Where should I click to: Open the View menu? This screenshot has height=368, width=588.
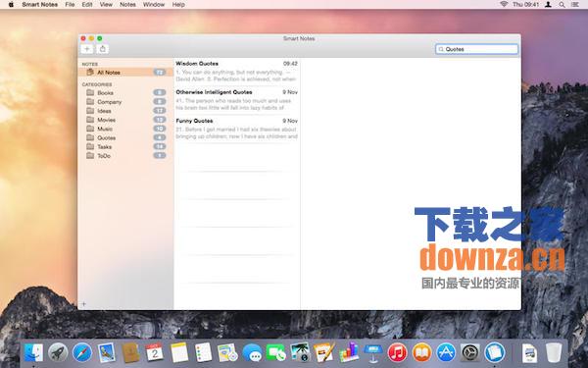point(106,5)
